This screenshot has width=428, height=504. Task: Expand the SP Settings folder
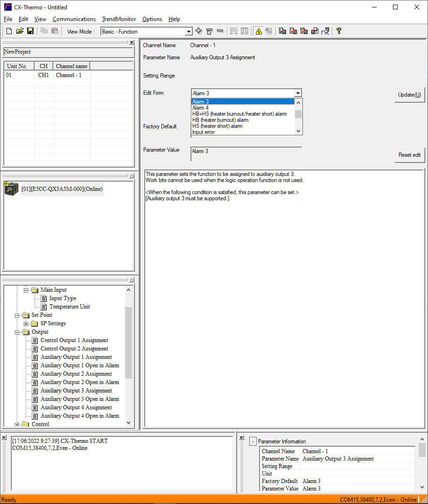26,324
